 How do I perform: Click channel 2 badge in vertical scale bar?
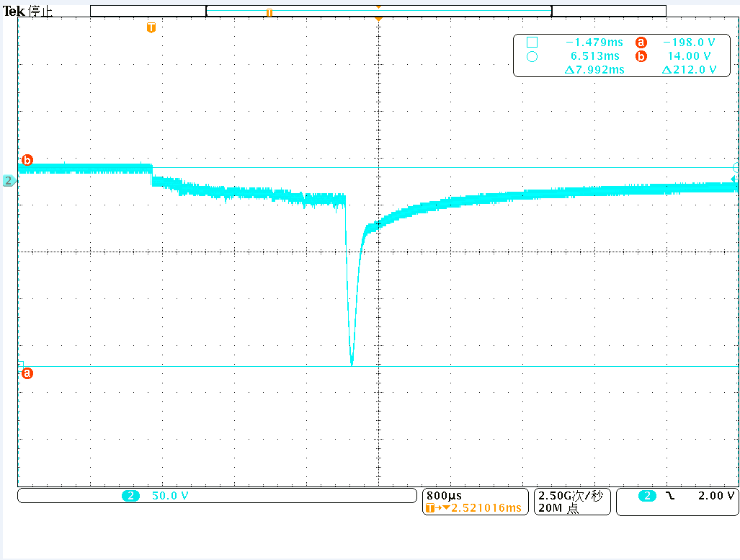click(130, 496)
